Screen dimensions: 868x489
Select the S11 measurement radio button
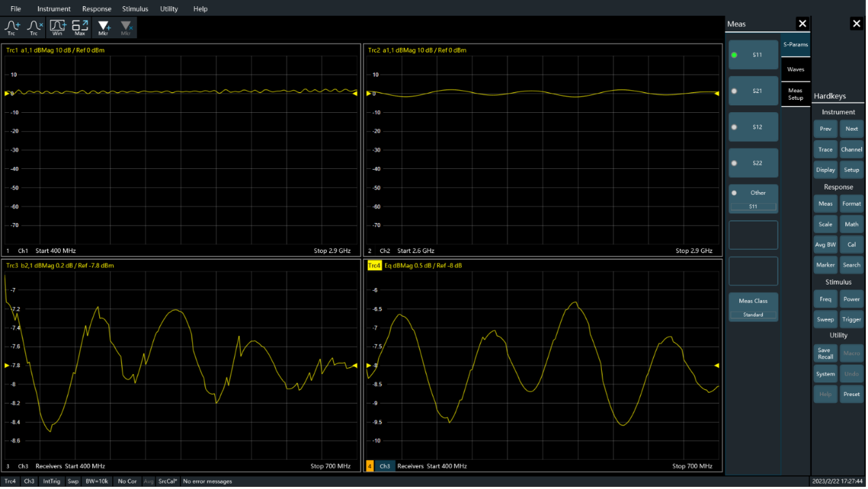point(753,55)
